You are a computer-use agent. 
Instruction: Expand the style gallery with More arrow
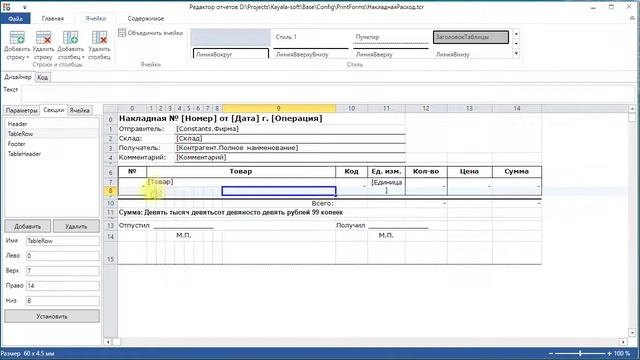pos(516,53)
